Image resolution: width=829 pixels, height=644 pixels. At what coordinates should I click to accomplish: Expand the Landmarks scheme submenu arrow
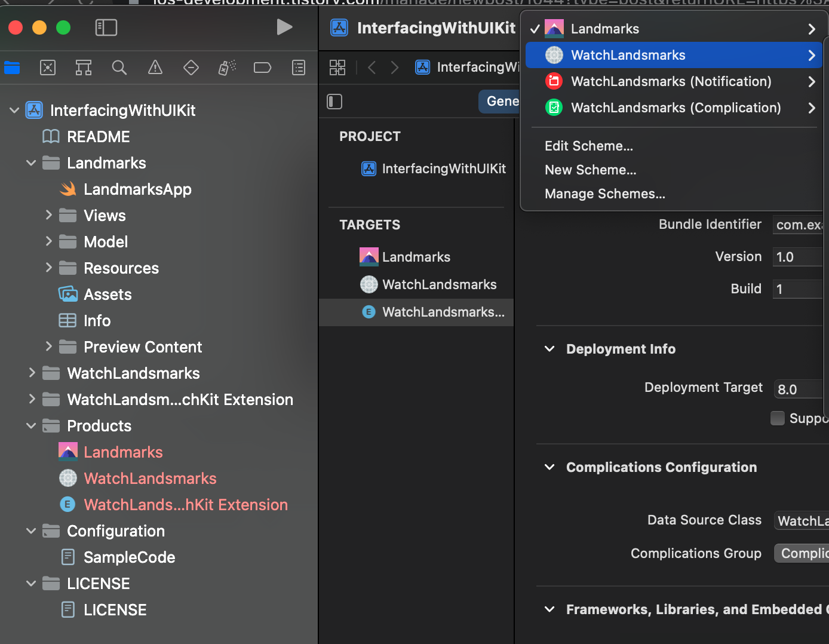point(811,29)
